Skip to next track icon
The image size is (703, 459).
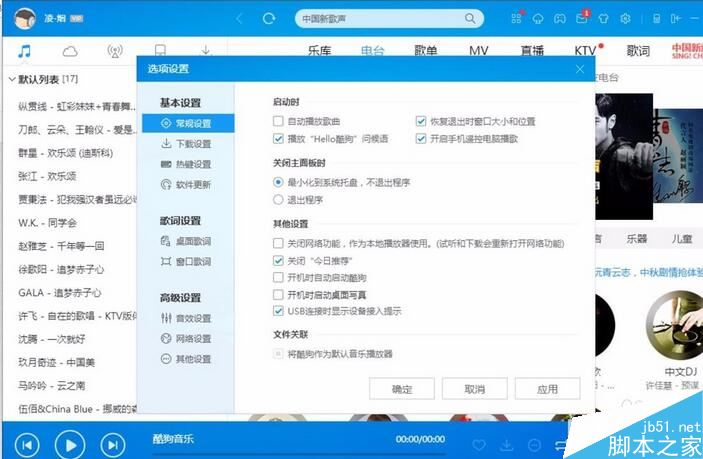[x=113, y=445]
